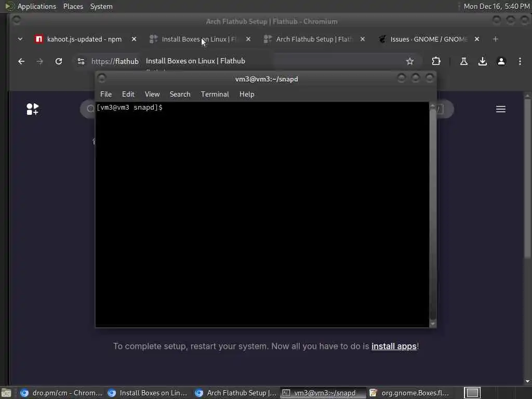Open the profile avatar icon
This screenshot has width=532, height=399.
(501, 61)
